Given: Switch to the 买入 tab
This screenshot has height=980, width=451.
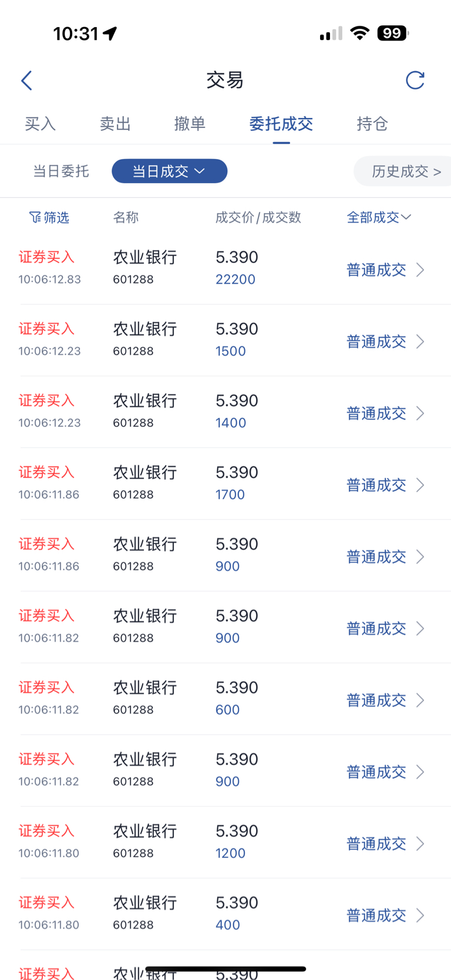Looking at the screenshot, I should click(40, 124).
